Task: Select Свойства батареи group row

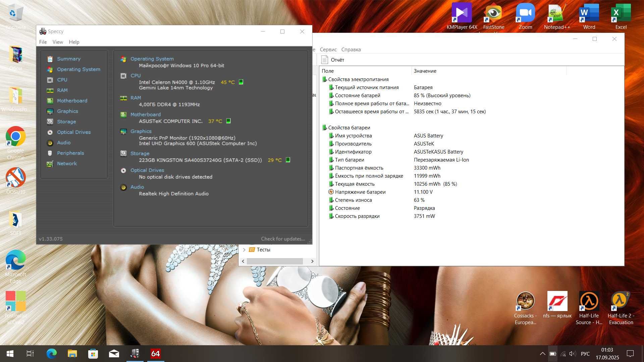Action: [349, 128]
